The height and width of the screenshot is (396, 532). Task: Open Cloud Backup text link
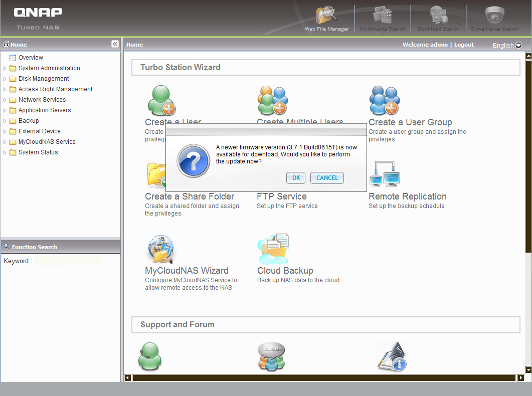[285, 271]
